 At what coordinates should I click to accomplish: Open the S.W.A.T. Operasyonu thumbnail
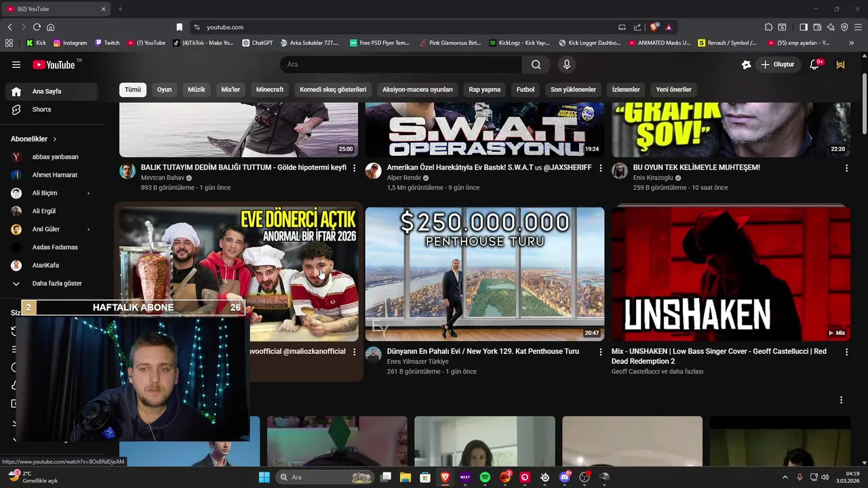tap(485, 130)
